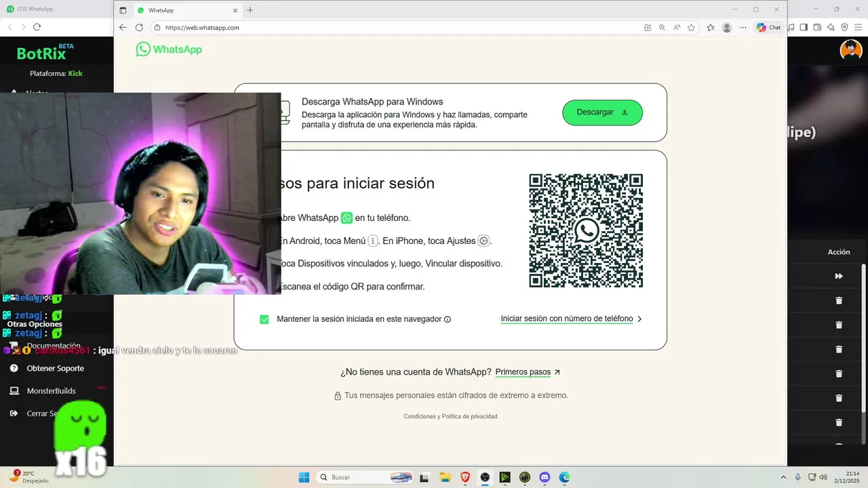Click the WhatsApp logo in page header
The image size is (868, 488).
coord(169,49)
